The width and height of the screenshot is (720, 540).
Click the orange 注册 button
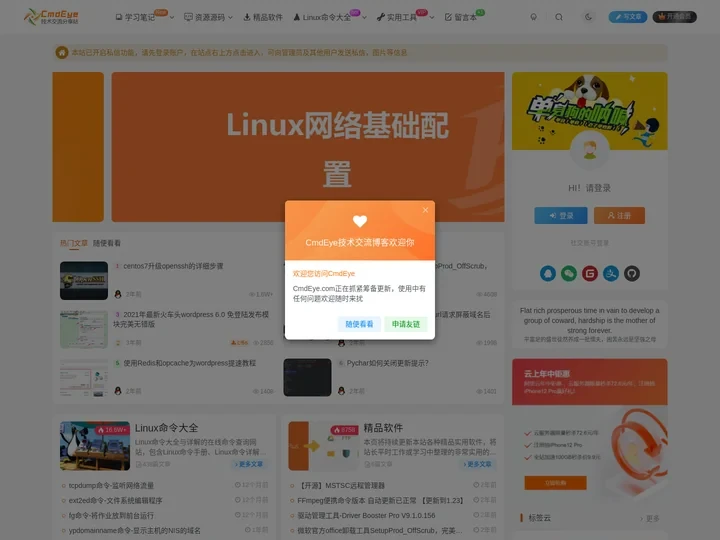click(x=619, y=215)
